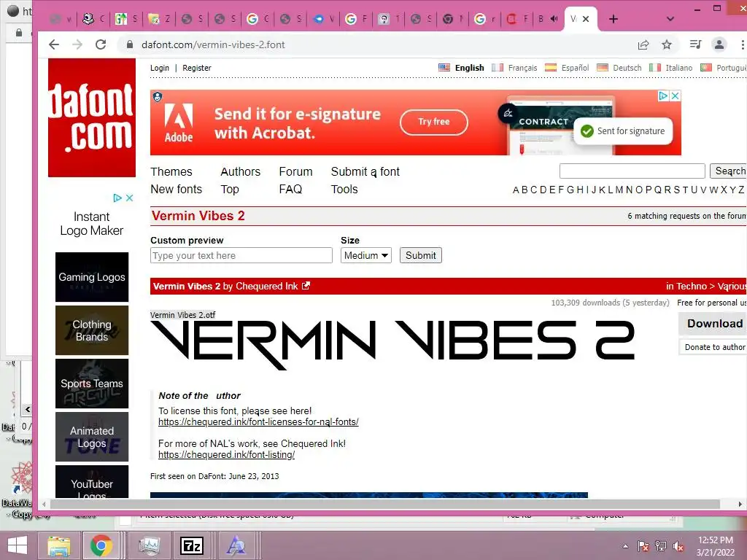
Task: Click the horizontal scrollbar right arrow
Action: (x=740, y=504)
